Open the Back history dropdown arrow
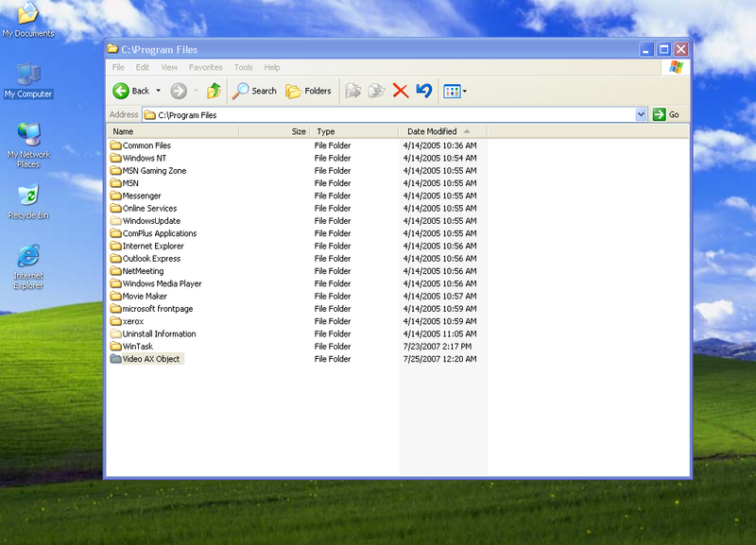 click(158, 91)
